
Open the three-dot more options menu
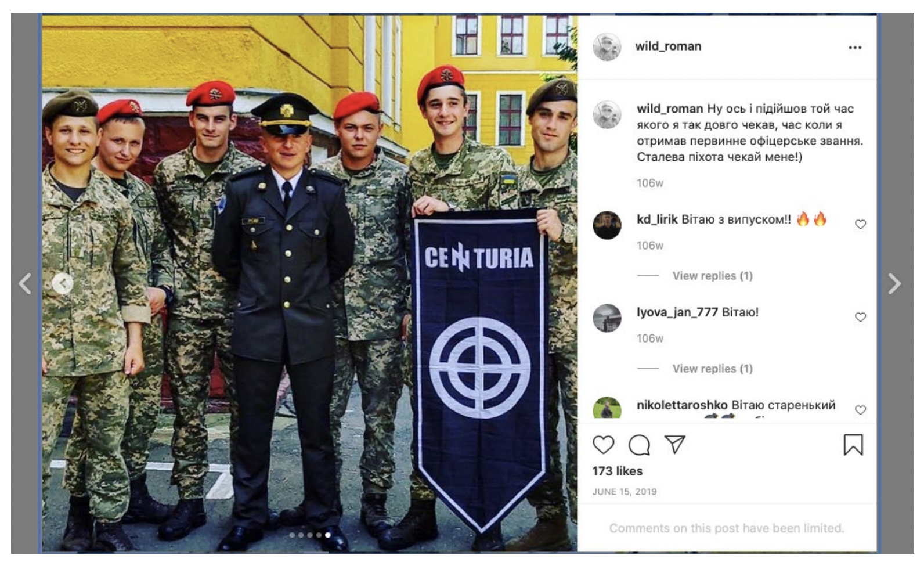(x=854, y=48)
